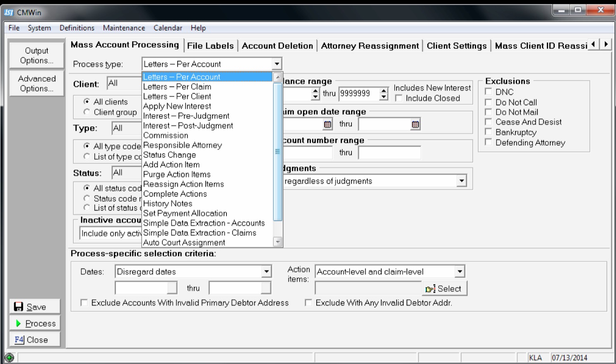
Task: Select Status Change from process type list
Action: pos(169,155)
